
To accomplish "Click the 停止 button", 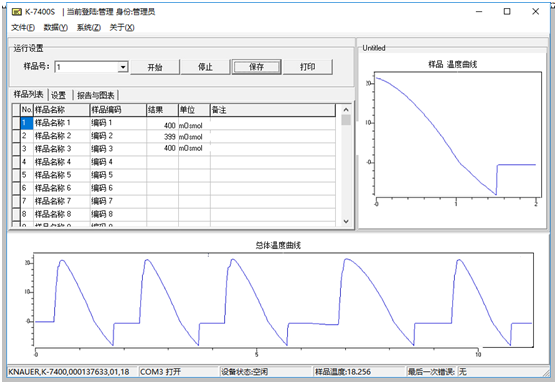I will (x=205, y=67).
